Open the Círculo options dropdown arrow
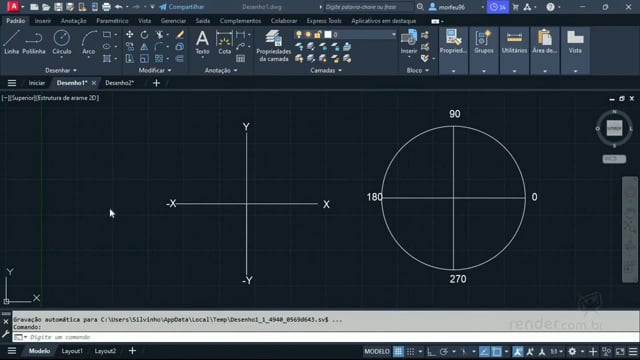Screen dimensions: 640x360 click(62, 58)
